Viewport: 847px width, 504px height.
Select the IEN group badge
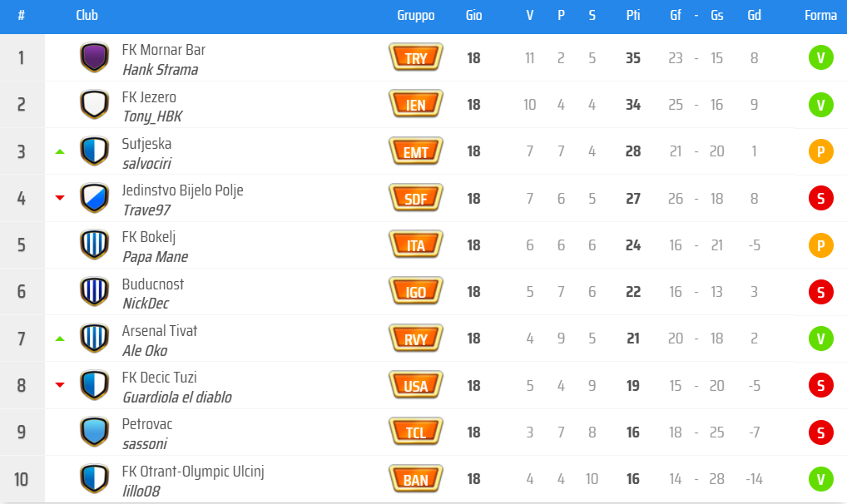tap(416, 104)
